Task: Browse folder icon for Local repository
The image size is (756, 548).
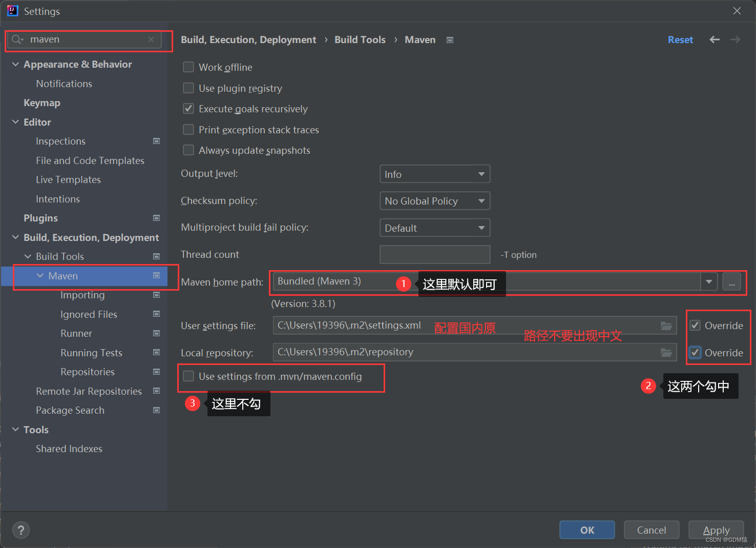Action: pyautogui.click(x=666, y=352)
